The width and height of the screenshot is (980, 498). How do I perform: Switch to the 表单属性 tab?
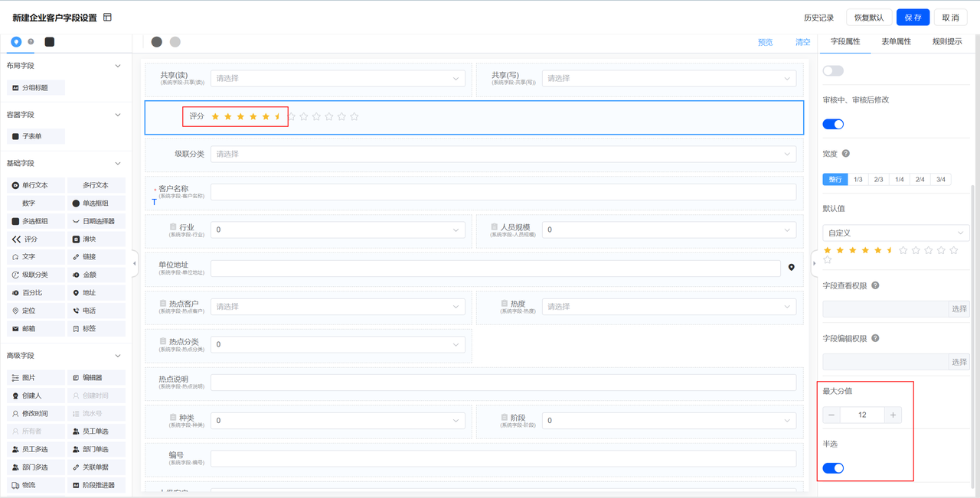pyautogui.click(x=896, y=42)
